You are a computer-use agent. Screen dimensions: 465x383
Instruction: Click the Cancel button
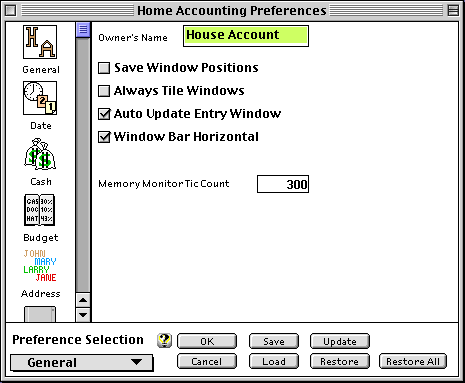pos(207,362)
